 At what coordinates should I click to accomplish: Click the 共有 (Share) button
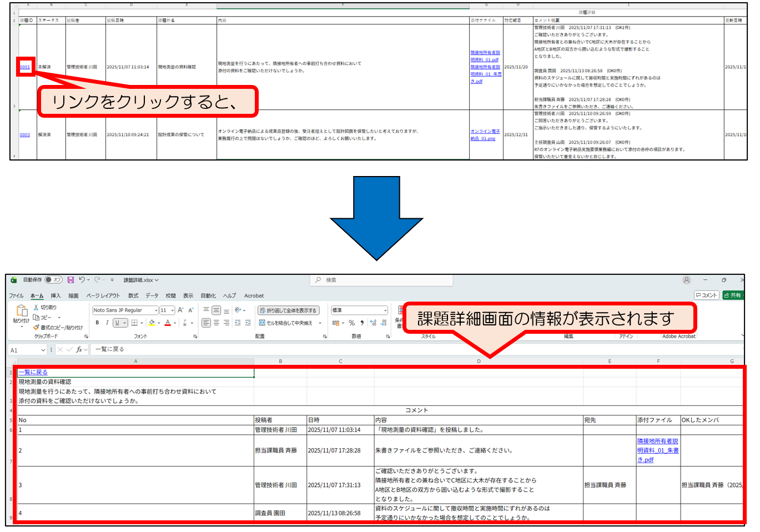click(732, 295)
